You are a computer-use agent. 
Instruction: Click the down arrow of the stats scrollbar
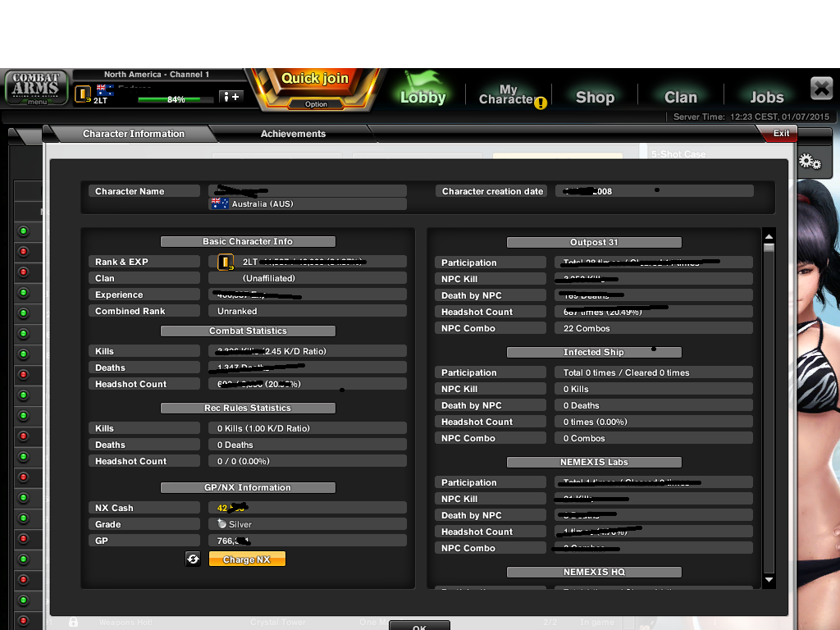click(769, 580)
